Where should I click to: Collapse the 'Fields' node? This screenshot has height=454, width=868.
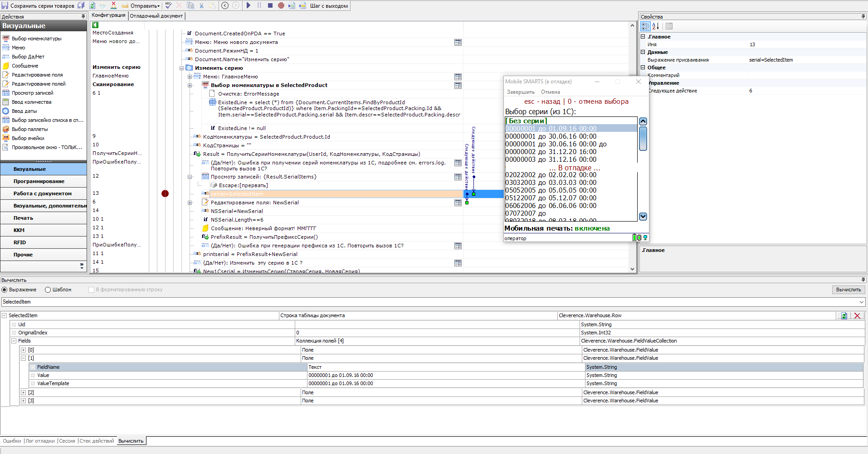(x=14, y=341)
